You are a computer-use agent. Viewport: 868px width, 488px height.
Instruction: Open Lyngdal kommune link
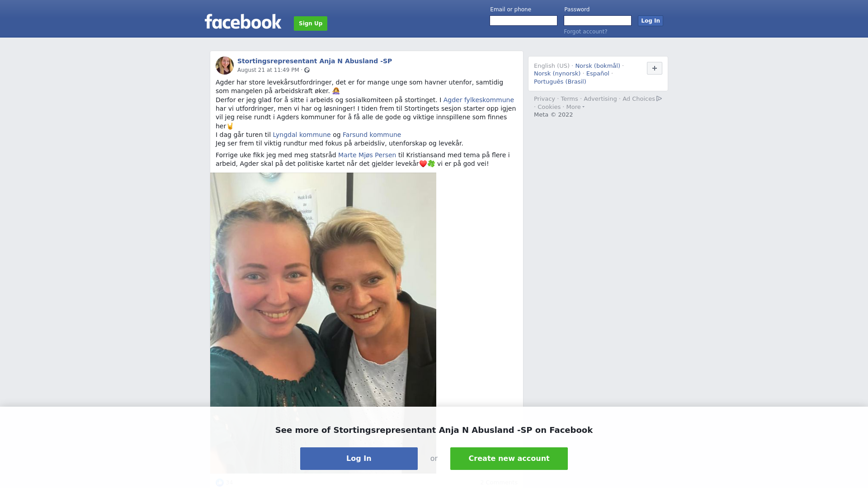click(302, 135)
